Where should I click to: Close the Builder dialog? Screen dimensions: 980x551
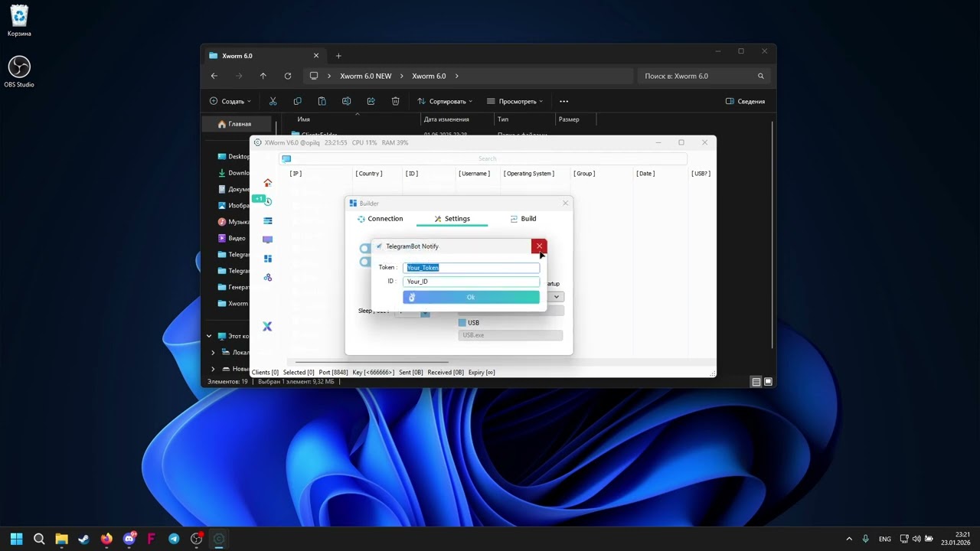[566, 203]
